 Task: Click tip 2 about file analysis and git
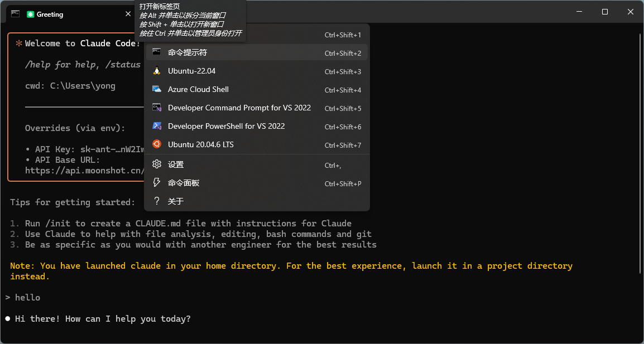[x=190, y=234]
